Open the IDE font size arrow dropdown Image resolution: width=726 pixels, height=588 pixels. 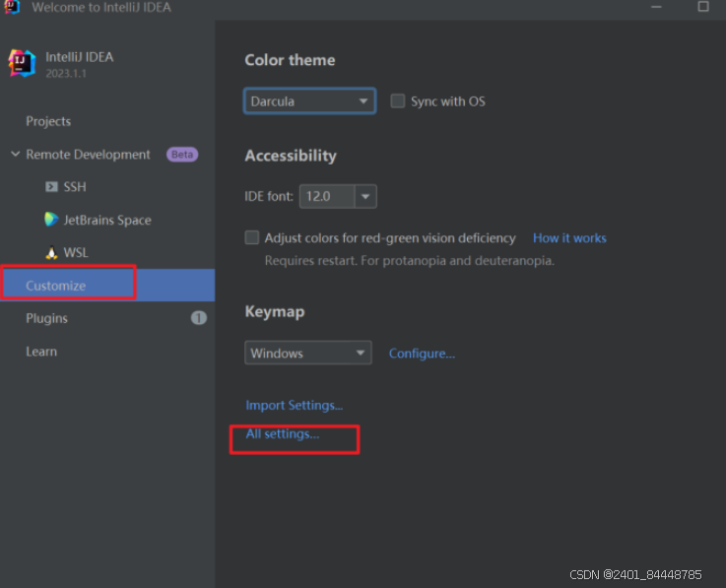(x=365, y=196)
